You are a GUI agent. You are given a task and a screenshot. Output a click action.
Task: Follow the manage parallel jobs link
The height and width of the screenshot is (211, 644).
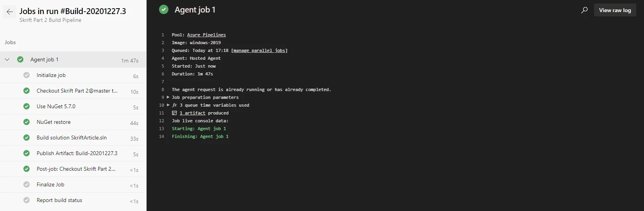(x=259, y=50)
